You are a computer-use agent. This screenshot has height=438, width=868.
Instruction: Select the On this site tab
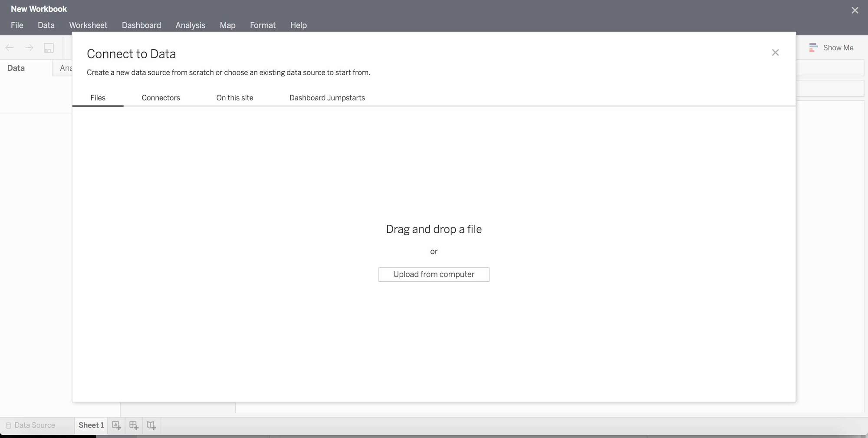click(234, 98)
